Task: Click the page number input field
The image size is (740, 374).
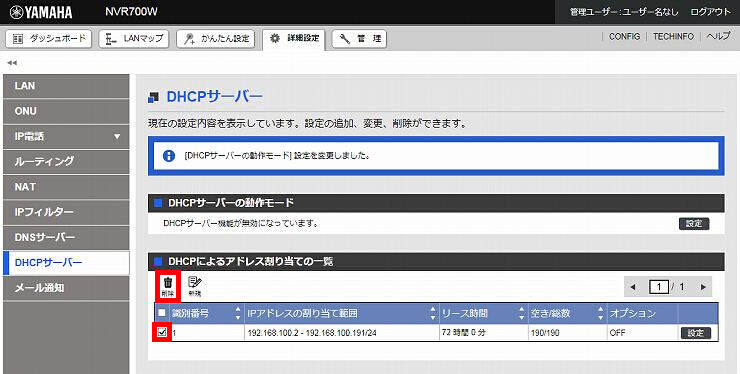Action: pyautogui.click(x=659, y=287)
